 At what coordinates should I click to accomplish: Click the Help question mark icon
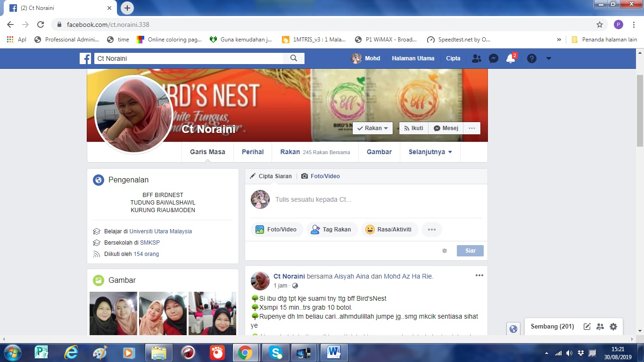coord(532,58)
